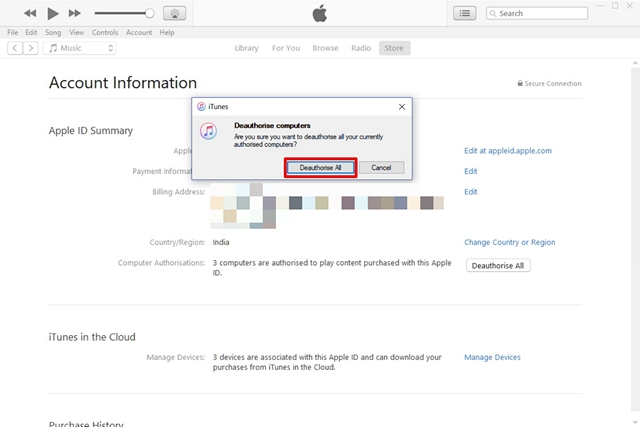
Task: Open the View menu
Action: coord(76,32)
